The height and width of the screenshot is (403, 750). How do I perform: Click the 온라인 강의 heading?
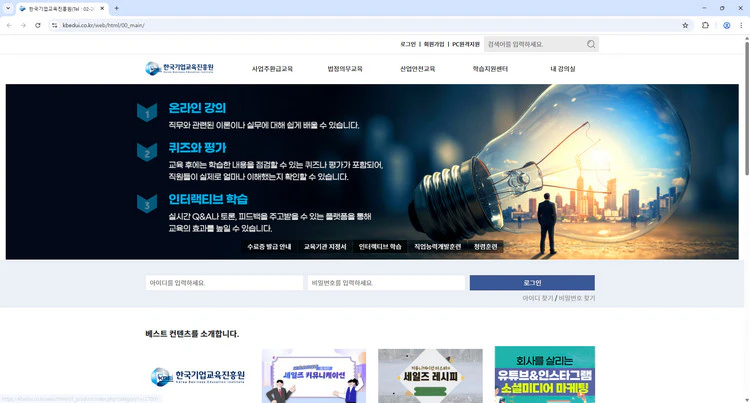pos(197,108)
